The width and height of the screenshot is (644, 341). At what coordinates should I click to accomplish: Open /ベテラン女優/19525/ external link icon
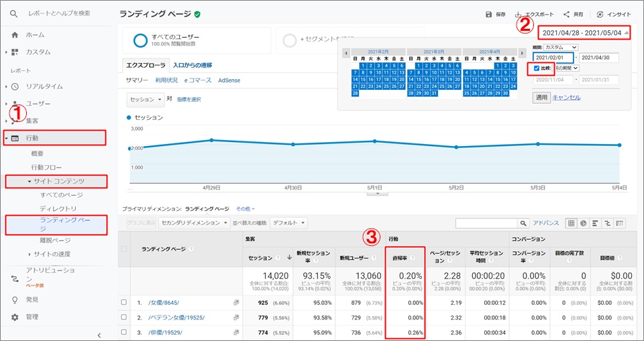pos(236,318)
